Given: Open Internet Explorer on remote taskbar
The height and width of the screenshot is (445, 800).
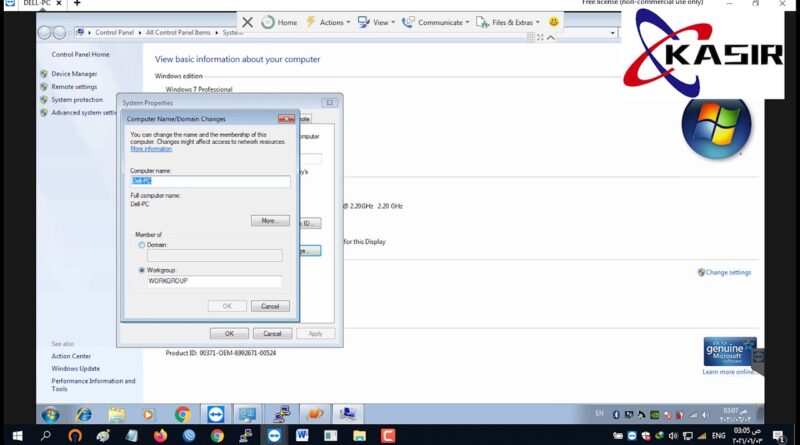Looking at the screenshot, I should click(x=83, y=414).
